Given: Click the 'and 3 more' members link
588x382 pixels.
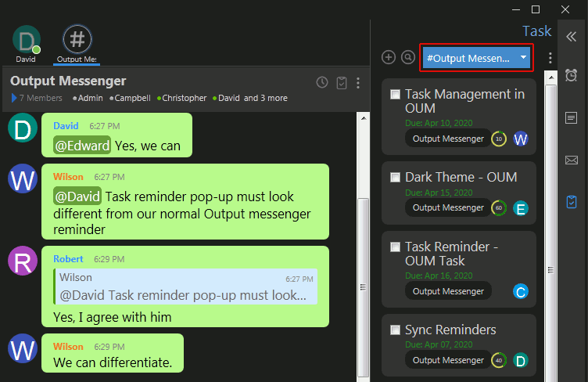Looking at the screenshot, I should coord(266,98).
